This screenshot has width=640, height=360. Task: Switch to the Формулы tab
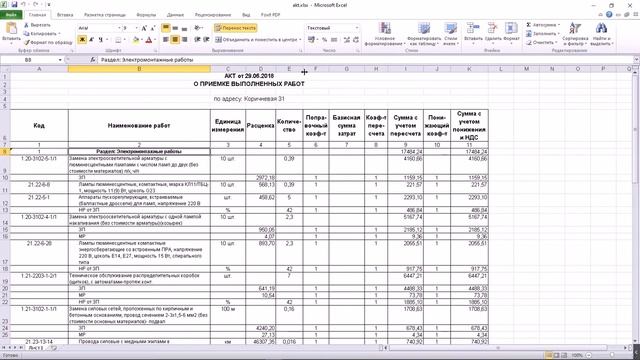[146, 15]
